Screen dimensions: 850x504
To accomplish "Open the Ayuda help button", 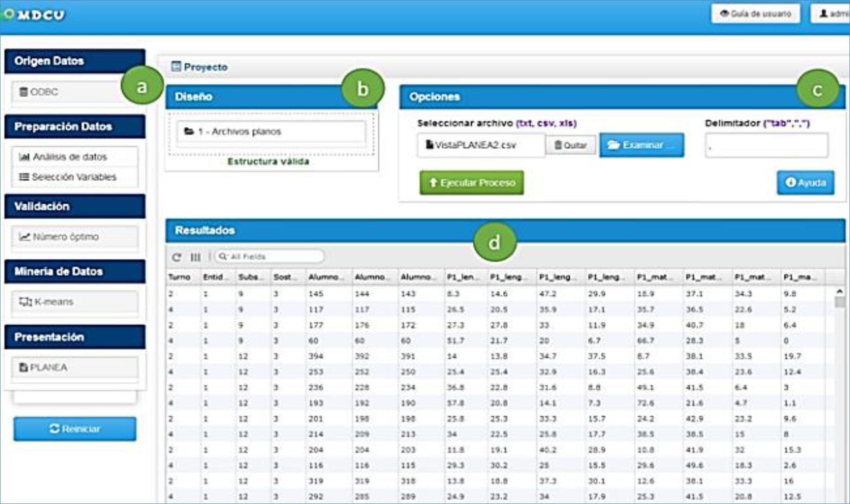I will tap(805, 183).
